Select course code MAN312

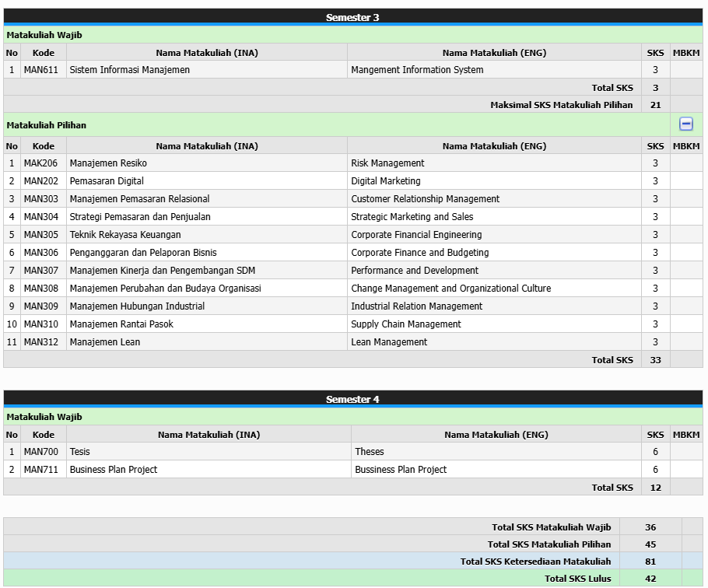41,342
